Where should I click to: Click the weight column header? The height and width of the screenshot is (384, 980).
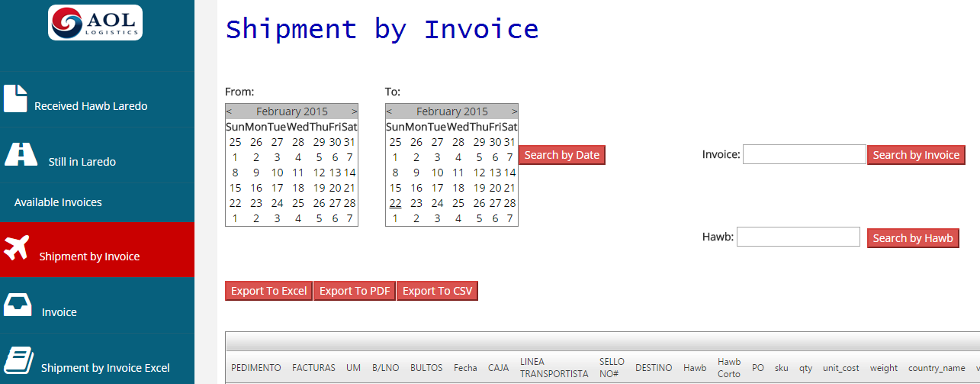pos(884,368)
